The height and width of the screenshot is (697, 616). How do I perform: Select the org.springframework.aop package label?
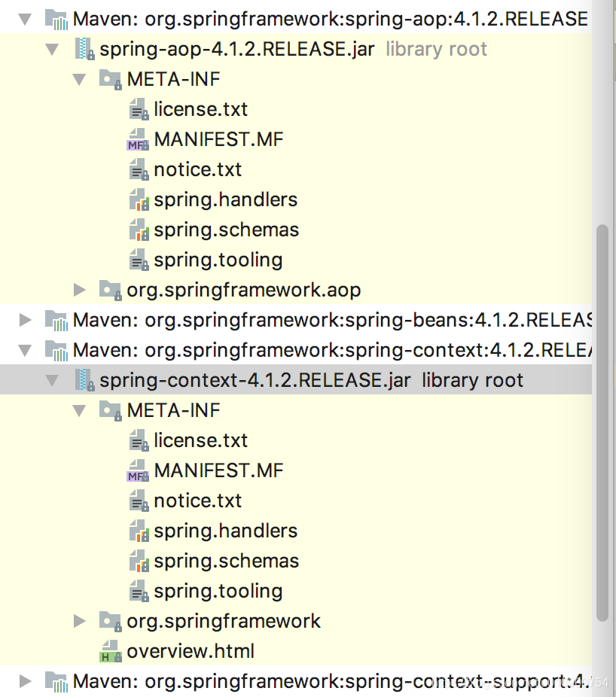point(244,291)
